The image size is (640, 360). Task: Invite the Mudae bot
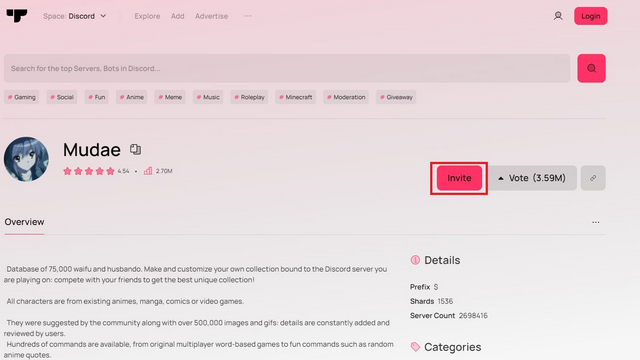tap(459, 178)
